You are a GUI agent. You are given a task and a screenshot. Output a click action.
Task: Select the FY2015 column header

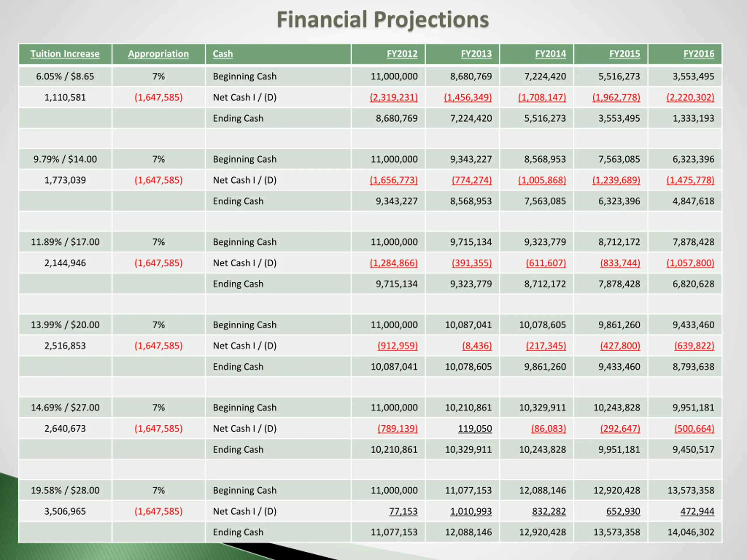624,54
